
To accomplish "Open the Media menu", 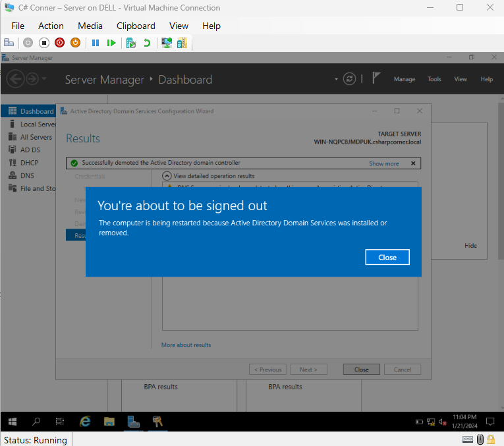I will 90,26.
